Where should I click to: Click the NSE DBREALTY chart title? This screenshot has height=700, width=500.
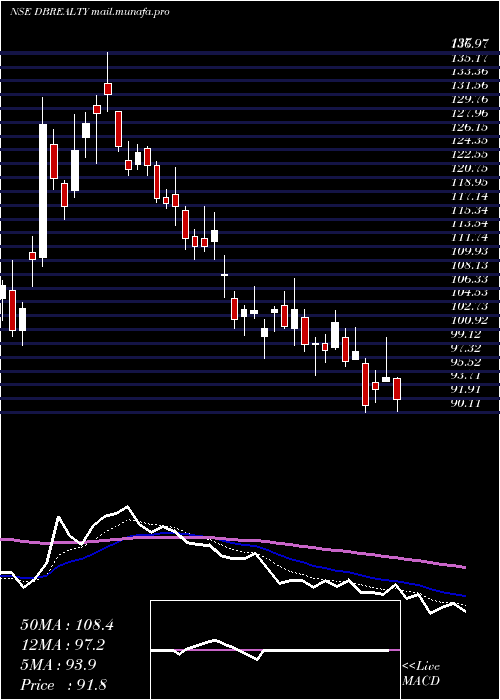point(50,12)
